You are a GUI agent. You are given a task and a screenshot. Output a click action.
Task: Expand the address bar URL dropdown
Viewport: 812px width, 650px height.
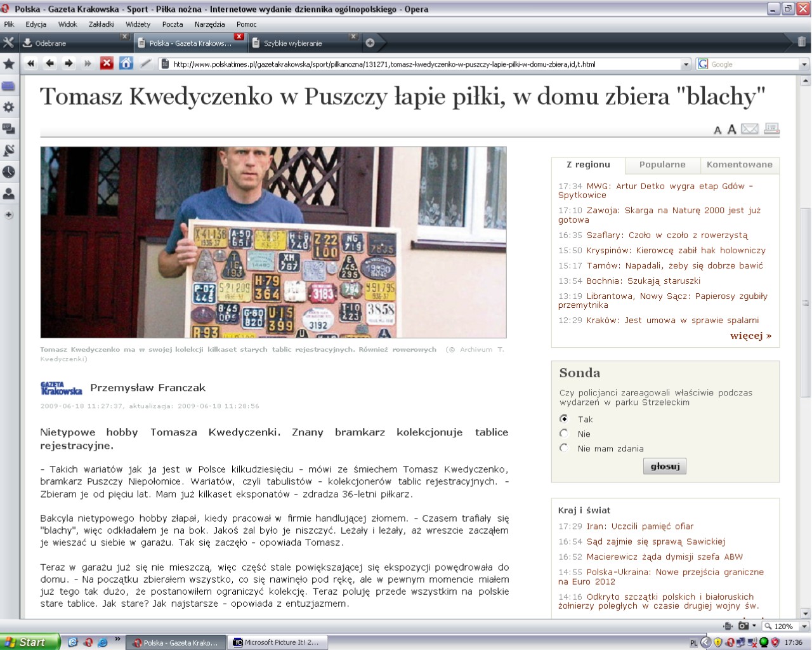pos(685,64)
